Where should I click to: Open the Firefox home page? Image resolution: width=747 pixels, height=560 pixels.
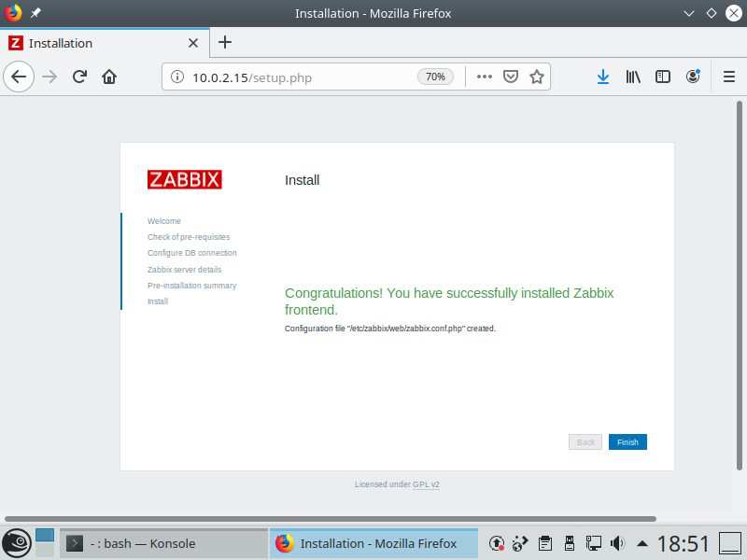[109, 77]
